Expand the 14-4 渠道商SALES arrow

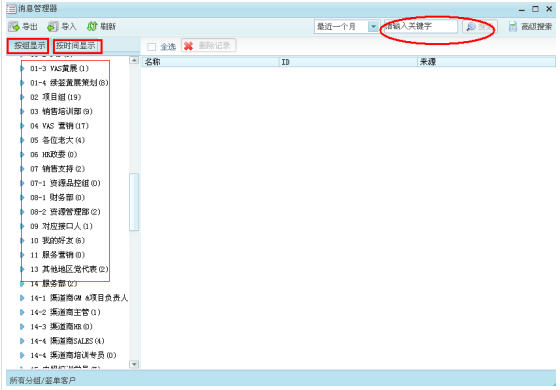(22, 341)
